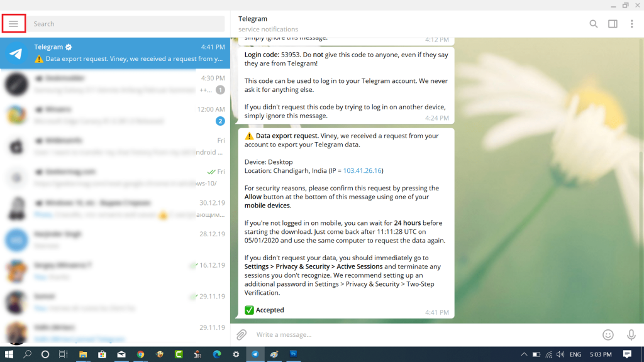Viewport: 644px width, 362px height.
Task: Open Microsoft Store from the taskbar
Action: [x=102, y=354]
